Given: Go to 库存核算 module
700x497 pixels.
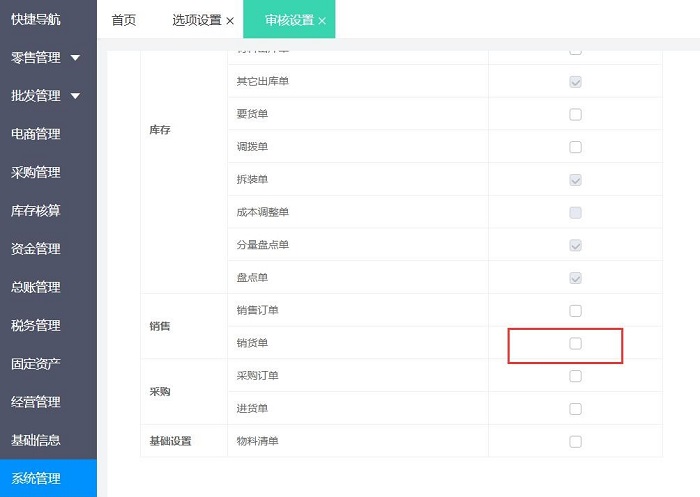Looking at the screenshot, I should [36, 211].
